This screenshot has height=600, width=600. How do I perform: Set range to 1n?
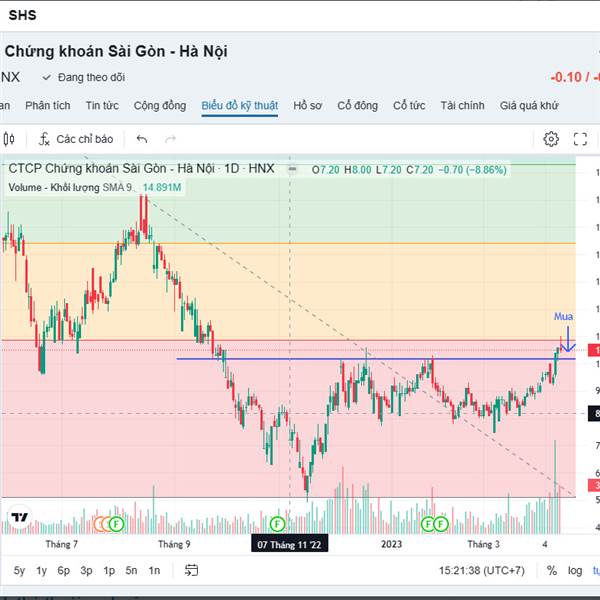point(154,571)
